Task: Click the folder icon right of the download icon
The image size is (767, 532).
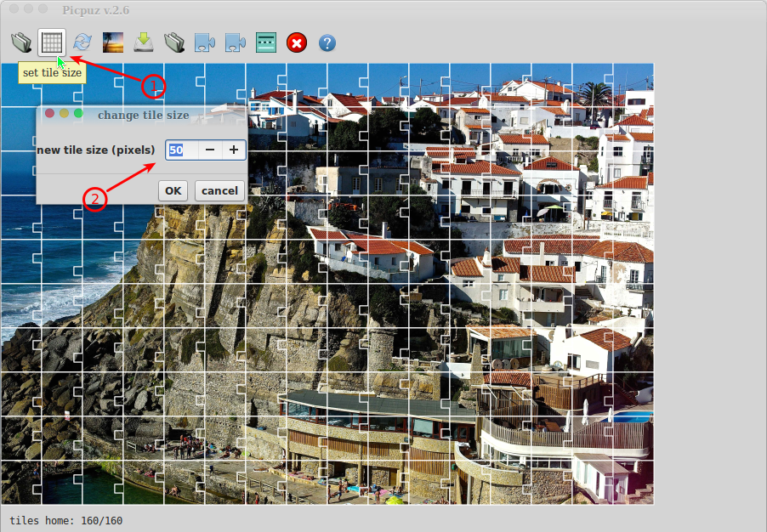Action: [174, 42]
